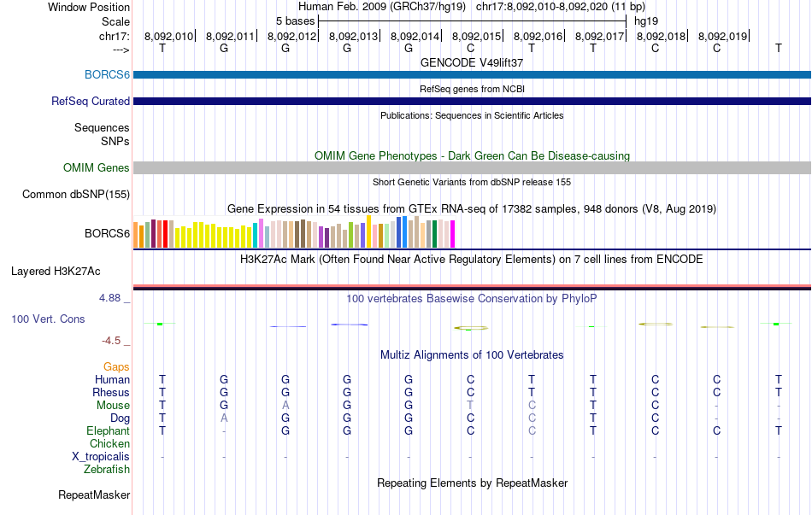Click the 5 bases scale label
812x515 pixels.
(x=295, y=21)
